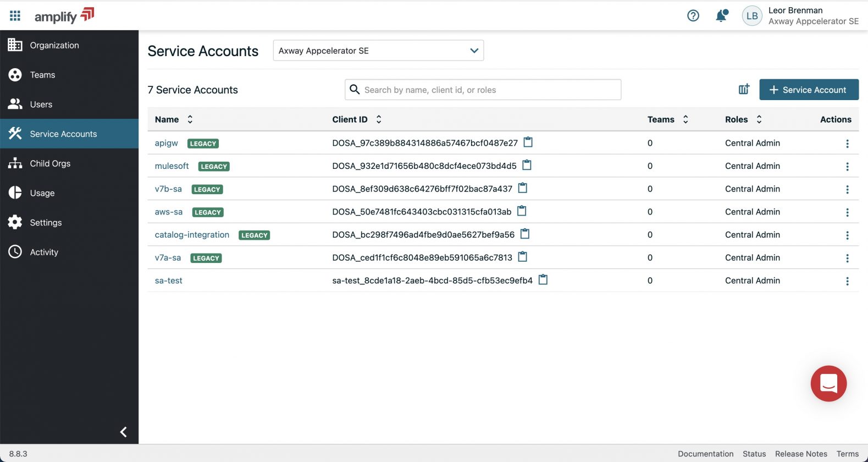Copy the sa-test client ID
Viewport: 868px width, 462px height.
543,280
